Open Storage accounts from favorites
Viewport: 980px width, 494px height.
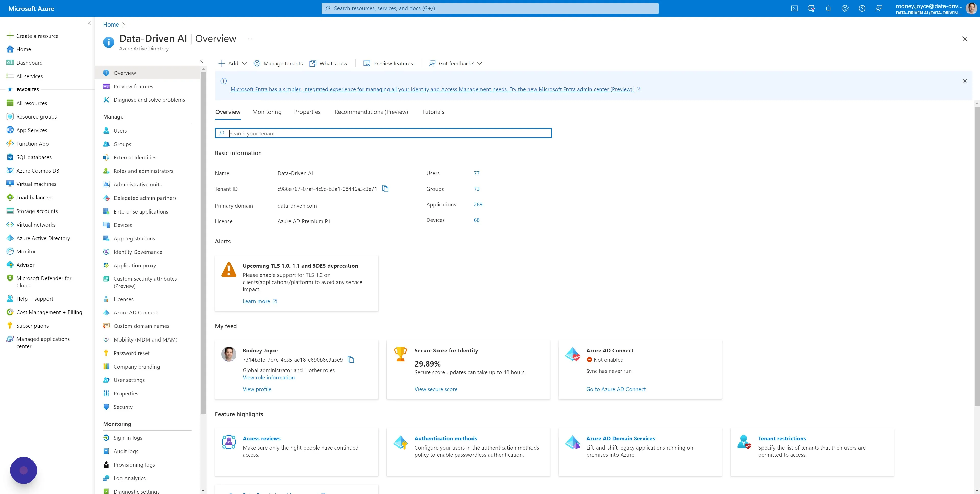[x=37, y=211]
